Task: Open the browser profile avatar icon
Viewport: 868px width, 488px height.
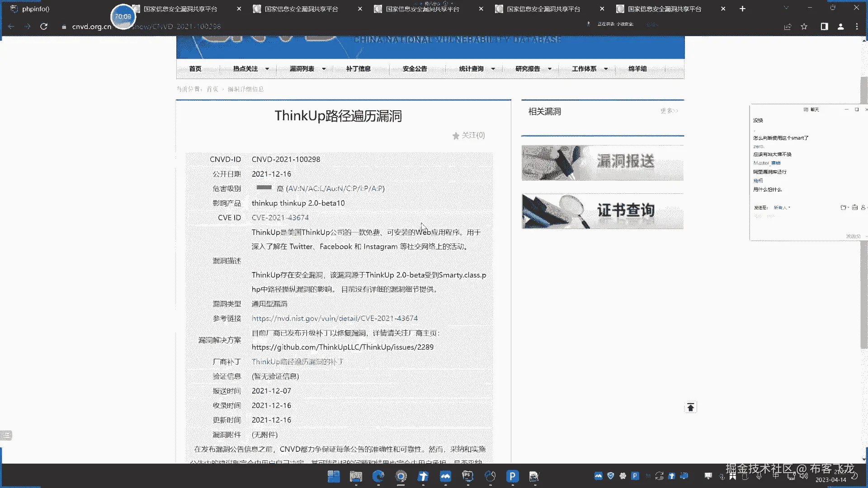Action: click(x=840, y=27)
